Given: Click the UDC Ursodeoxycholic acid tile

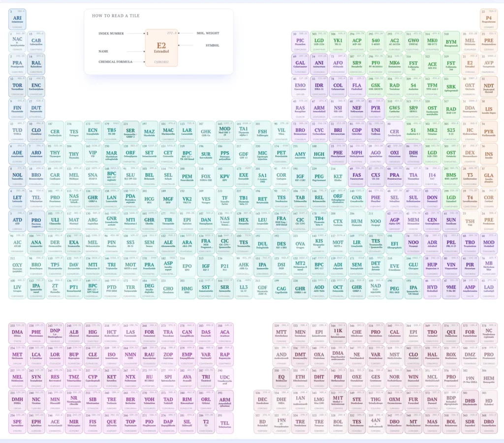Looking at the screenshot, I should [x=224, y=378].
